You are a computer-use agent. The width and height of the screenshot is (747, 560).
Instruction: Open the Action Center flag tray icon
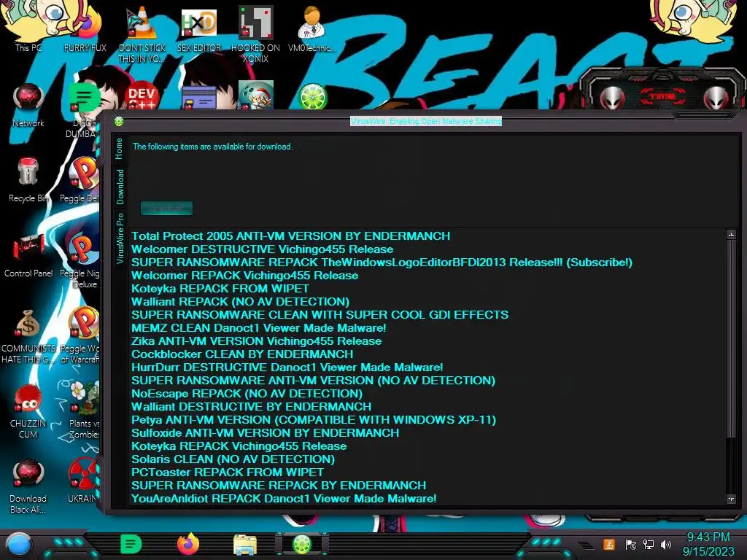631,544
